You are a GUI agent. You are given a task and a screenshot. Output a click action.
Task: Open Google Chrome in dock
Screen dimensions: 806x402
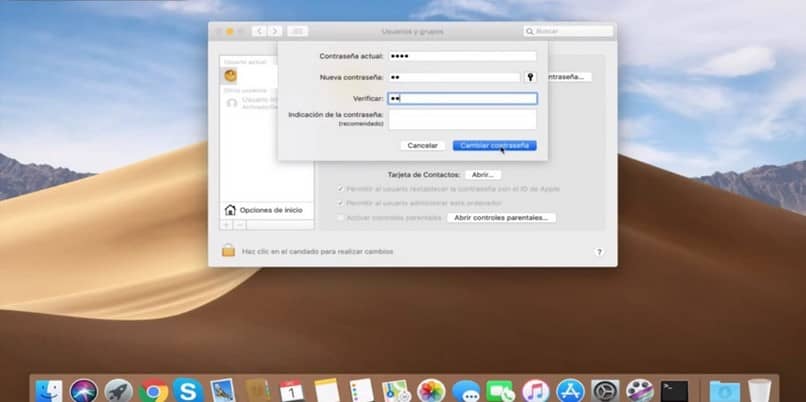(x=153, y=391)
